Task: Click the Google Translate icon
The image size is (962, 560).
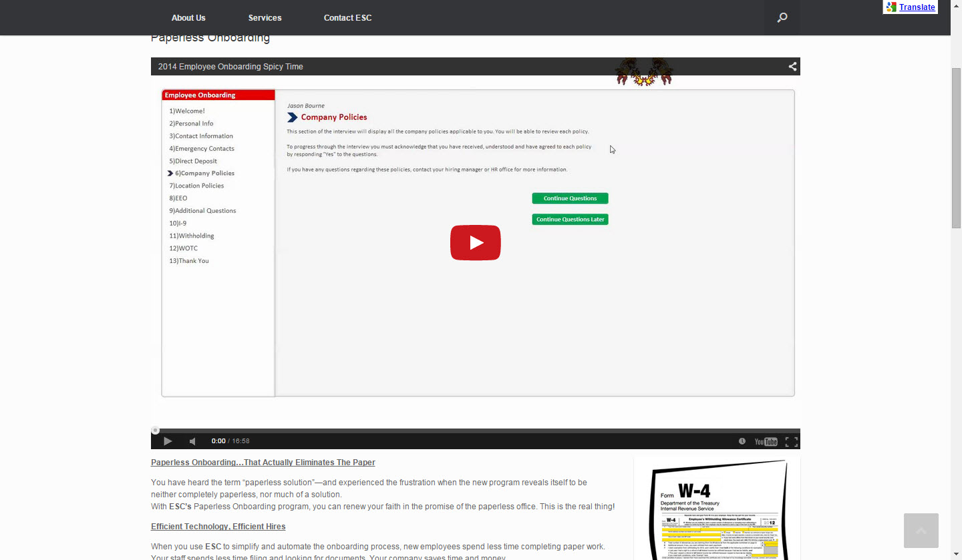Action: [x=891, y=7]
